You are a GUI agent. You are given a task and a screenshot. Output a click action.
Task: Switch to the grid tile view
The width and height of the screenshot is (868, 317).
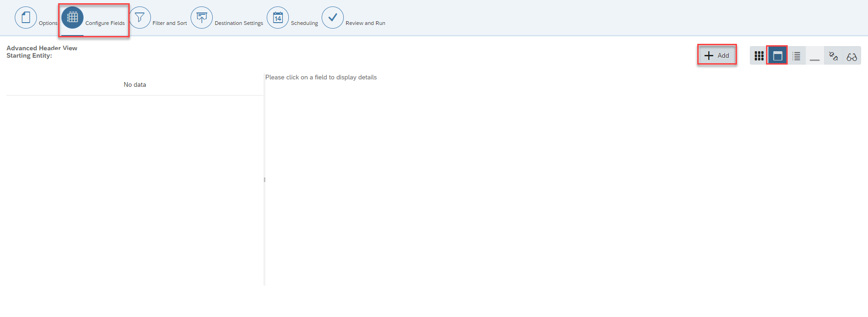pyautogui.click(x=759, y=56)
